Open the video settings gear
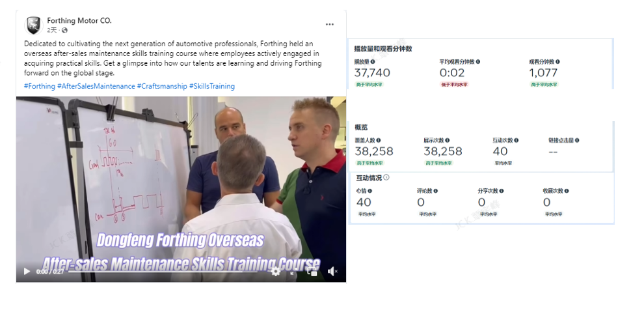 coord(276,271)
